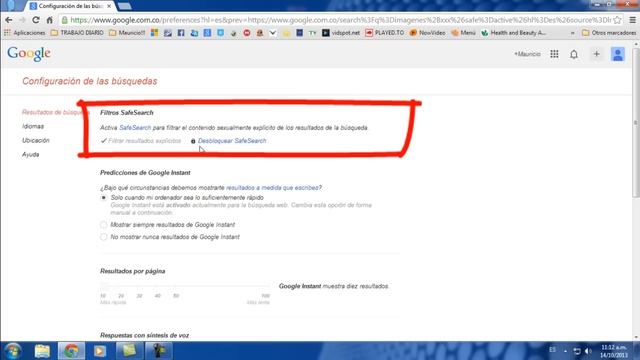Switch to Chrome in the taskbar

(x=71, y=351)
